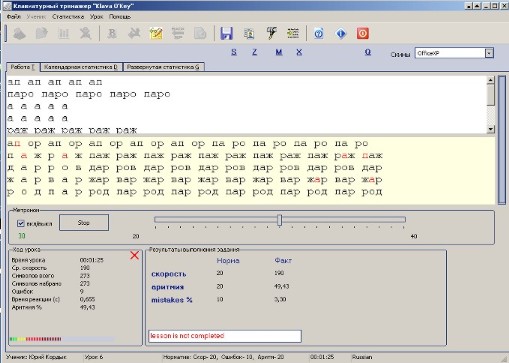
Task: Click the greyed folder icon second in toolbar
Action: tap(42, 33)
